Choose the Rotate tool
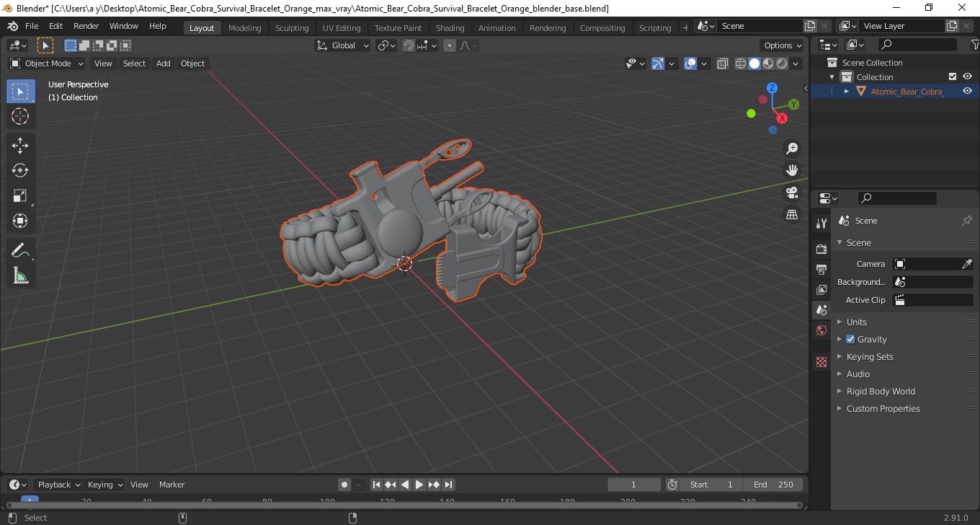This screenshot has width=980, height=525. click(x=20, y=171)
